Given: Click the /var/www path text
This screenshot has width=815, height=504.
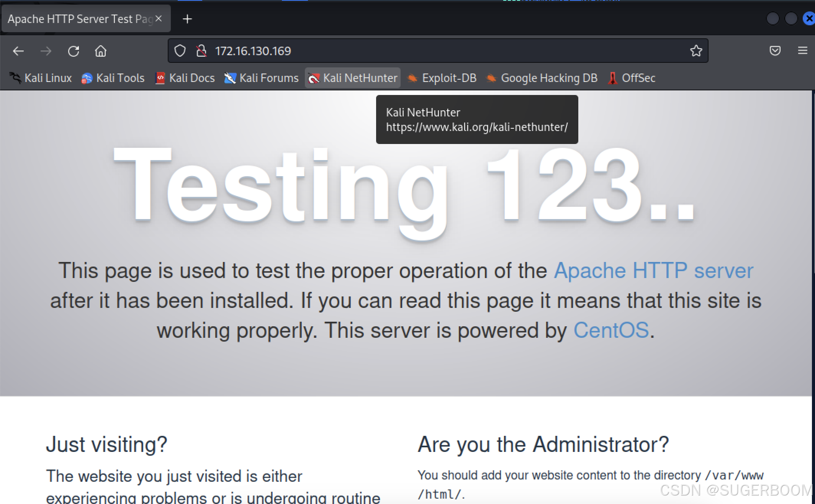Looking at the screenshot, I should point(734,476).
